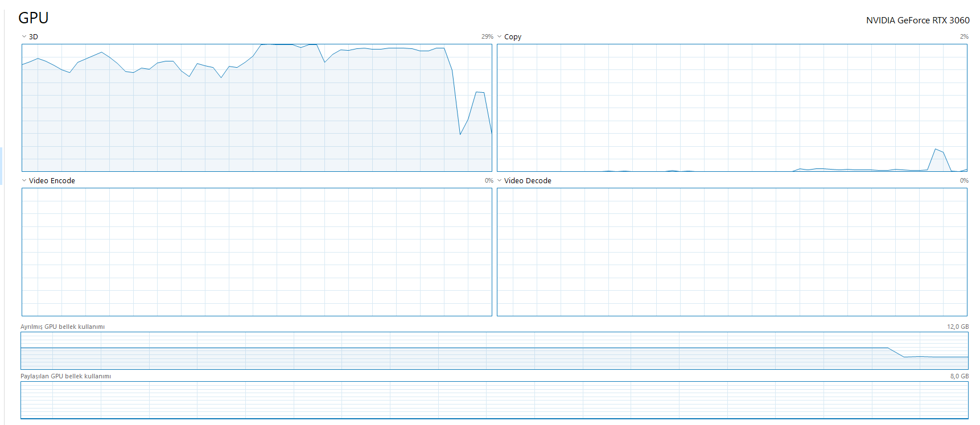Viewport: 980px width, 425px height.
Task: Click the Paylaşılan GPU bellek kullanımı graph
Action: click(x=495, y=400)
